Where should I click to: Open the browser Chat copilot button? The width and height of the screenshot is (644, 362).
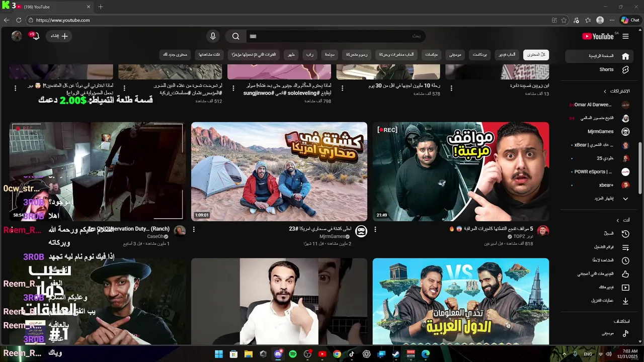pyautogui.click(x=630, y=20)
